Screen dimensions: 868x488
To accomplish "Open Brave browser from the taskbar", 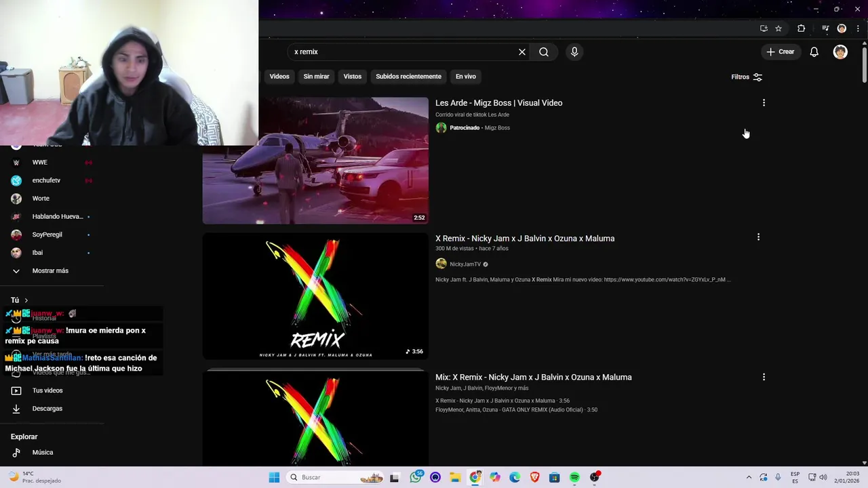I will click(534, 477).
